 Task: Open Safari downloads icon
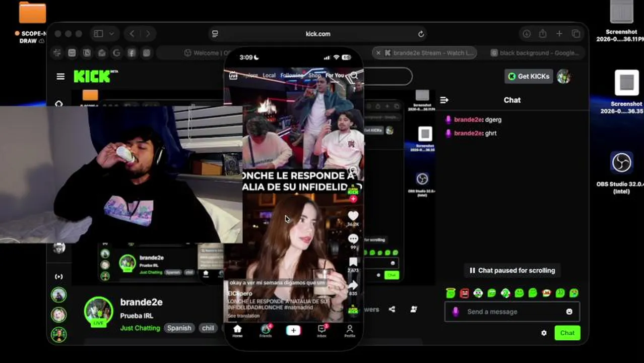pyautogui.click(x=527, y=34)
